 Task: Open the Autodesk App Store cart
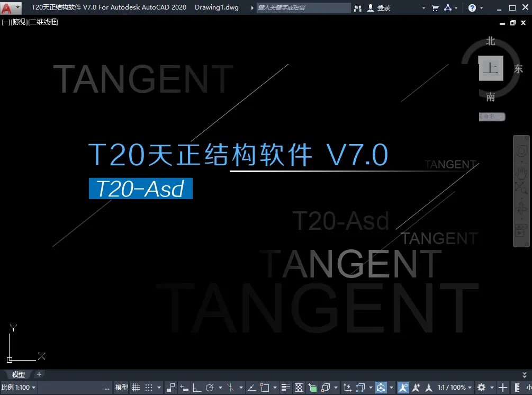coord(435,8)
